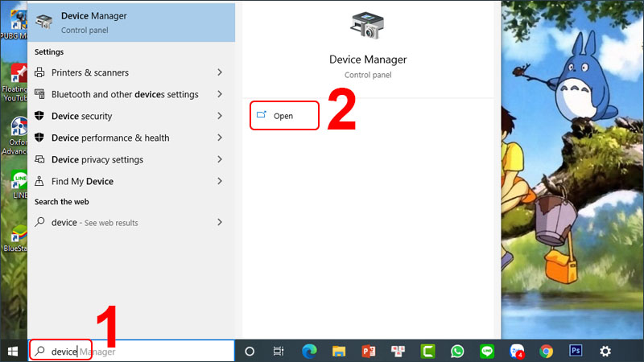Image resolution: width=644 pixels, height=362 pixels.
Task: Focus the taskbar search box with device typed
Action: pos(131,352)
